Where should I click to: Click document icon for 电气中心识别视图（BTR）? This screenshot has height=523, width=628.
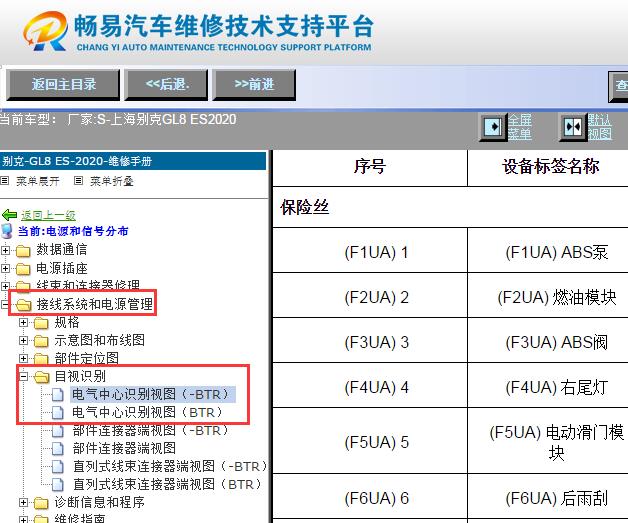(58, 412)
